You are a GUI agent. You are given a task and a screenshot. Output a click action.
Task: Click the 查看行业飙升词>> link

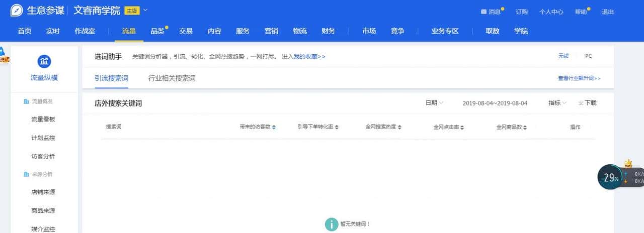click(x=579, y=78)
